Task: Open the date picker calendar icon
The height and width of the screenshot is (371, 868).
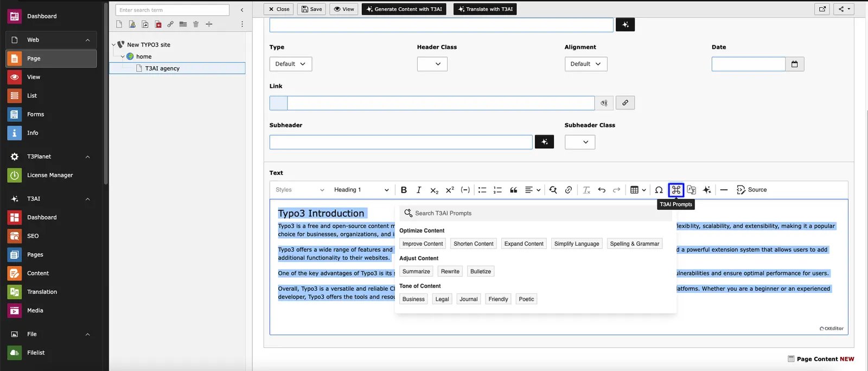Action: [795, 64]
